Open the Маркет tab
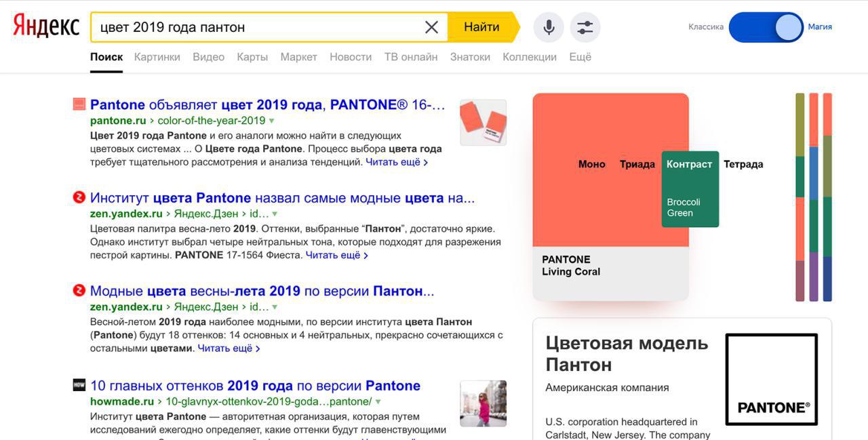The image size is (868, 440). 299,57
